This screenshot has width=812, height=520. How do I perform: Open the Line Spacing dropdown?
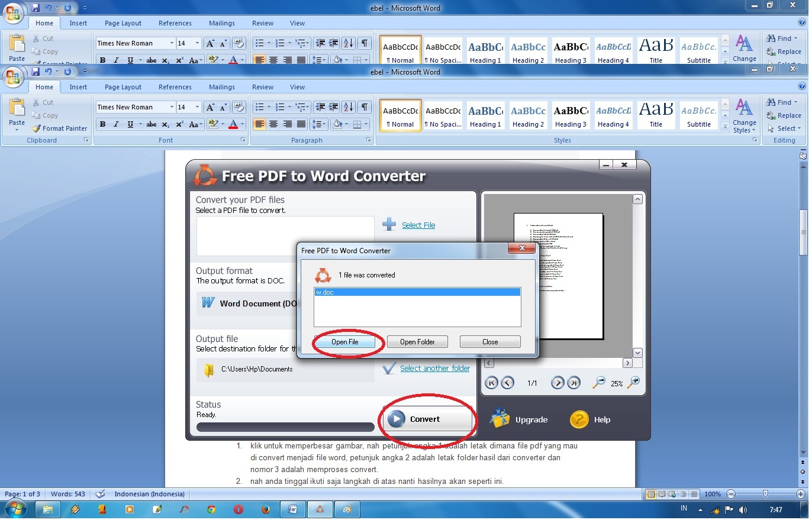click(318, 124)
